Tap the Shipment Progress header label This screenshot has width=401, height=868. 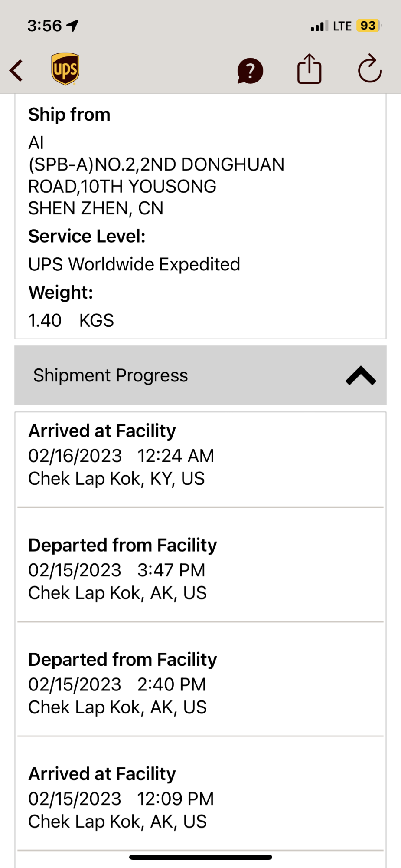[111, 375]
